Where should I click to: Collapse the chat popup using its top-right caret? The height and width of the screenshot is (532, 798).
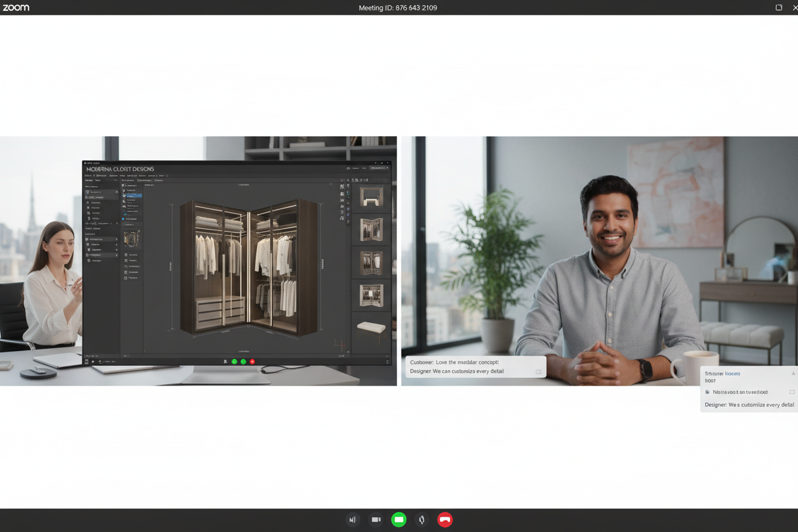[x=793, y=373]
